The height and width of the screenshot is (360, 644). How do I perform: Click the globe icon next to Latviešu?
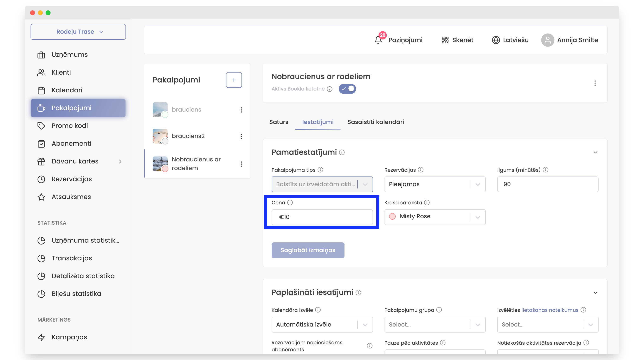[x=496, y=40]
